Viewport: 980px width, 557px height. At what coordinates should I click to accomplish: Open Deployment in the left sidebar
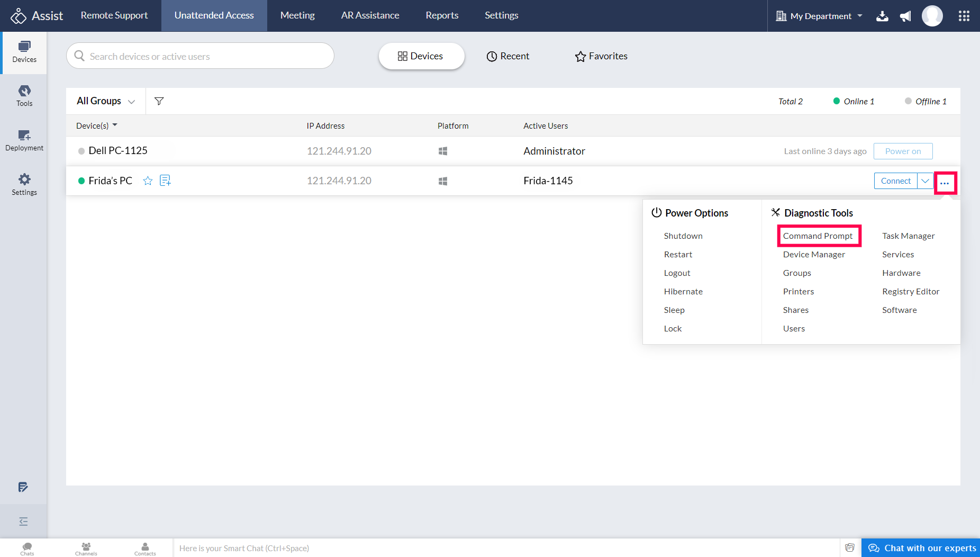pos(24,141)
